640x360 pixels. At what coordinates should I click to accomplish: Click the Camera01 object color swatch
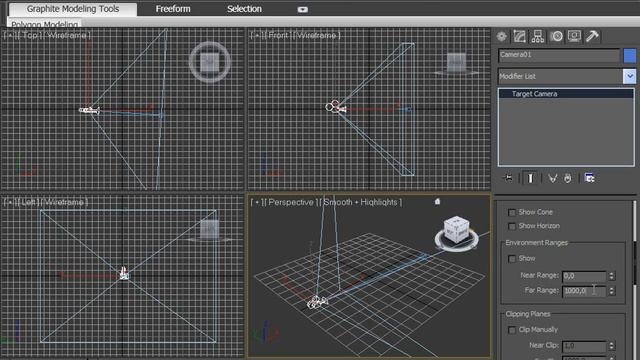click(x=629, y=56)
